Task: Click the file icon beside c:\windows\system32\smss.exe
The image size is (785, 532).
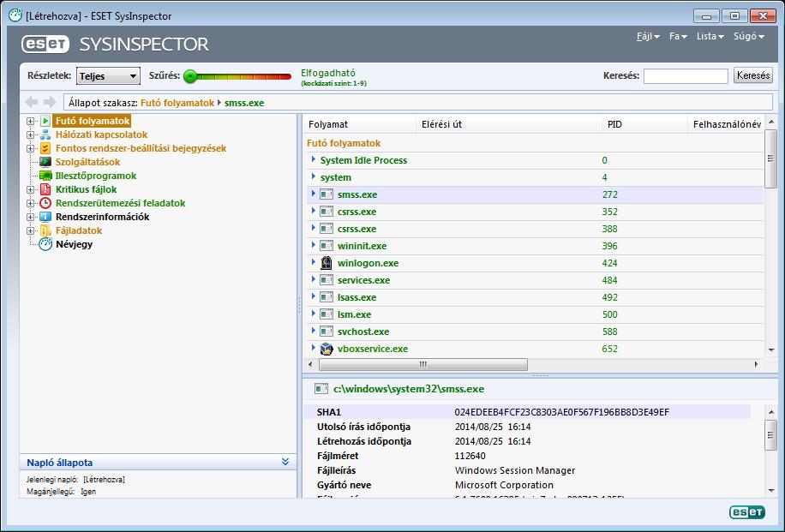Action: pyautogui.click(x=321, y=388)
